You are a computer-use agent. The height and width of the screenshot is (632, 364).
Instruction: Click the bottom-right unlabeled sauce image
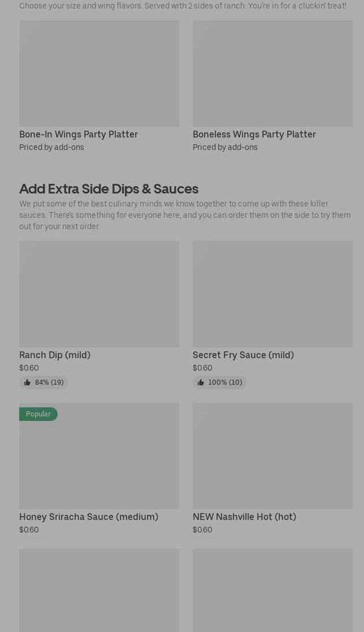click(272, 590)
